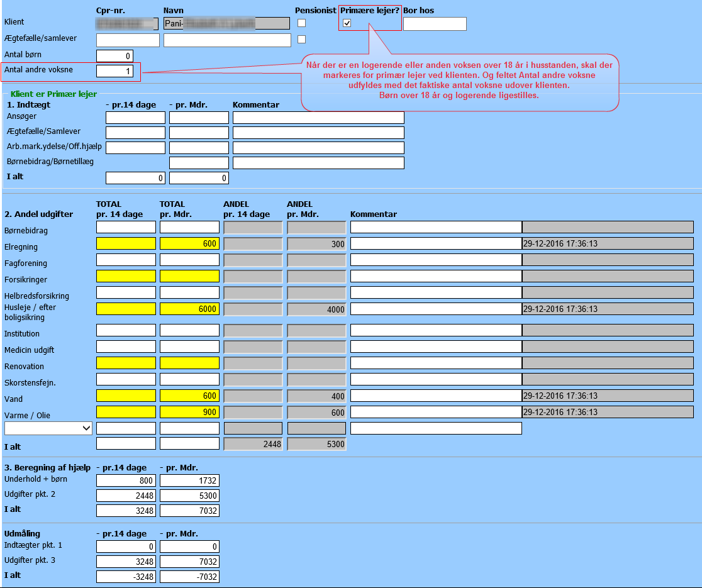This screenshot has height=588, width=702.
Task: Click Udmåling I alt field showing -7032
Action: click(190, 577)
